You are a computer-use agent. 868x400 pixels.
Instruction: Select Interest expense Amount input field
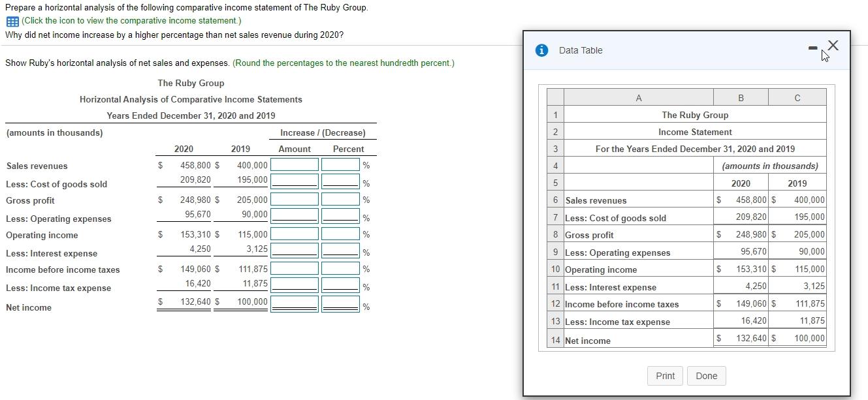coord(295,250)
